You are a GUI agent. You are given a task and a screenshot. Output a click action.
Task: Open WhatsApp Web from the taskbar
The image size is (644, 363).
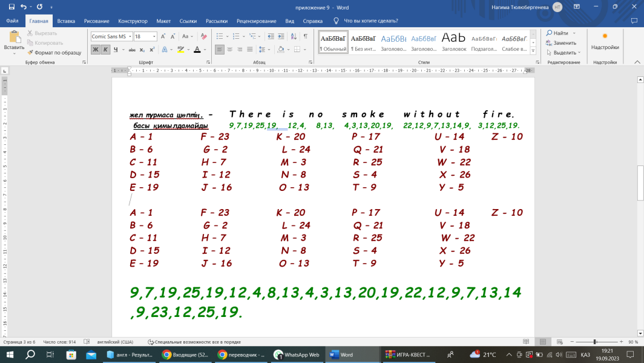click(x=297, y=355)
